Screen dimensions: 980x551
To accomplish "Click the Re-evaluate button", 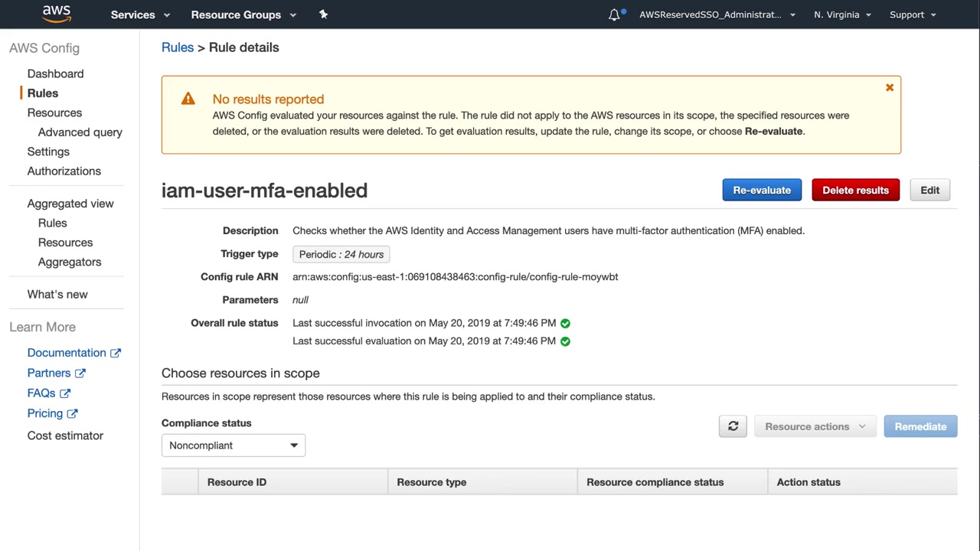I will point(762,191).
